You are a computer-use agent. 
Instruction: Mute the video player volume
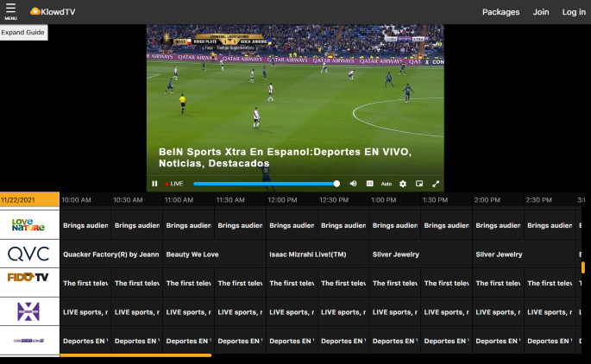pyautogui.click(x=353, y=184)
